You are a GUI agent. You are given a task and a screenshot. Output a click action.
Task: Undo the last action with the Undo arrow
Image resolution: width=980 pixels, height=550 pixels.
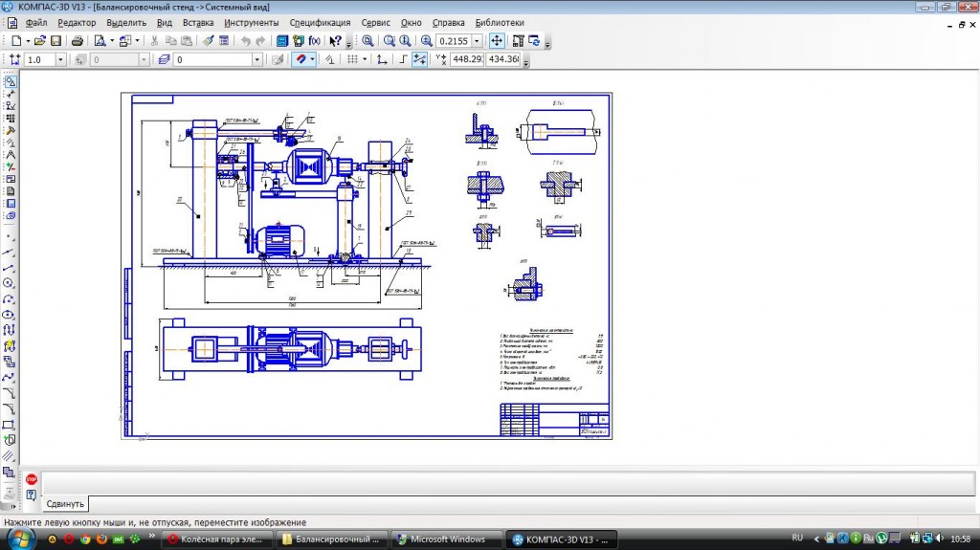click(x=246, y=40)
